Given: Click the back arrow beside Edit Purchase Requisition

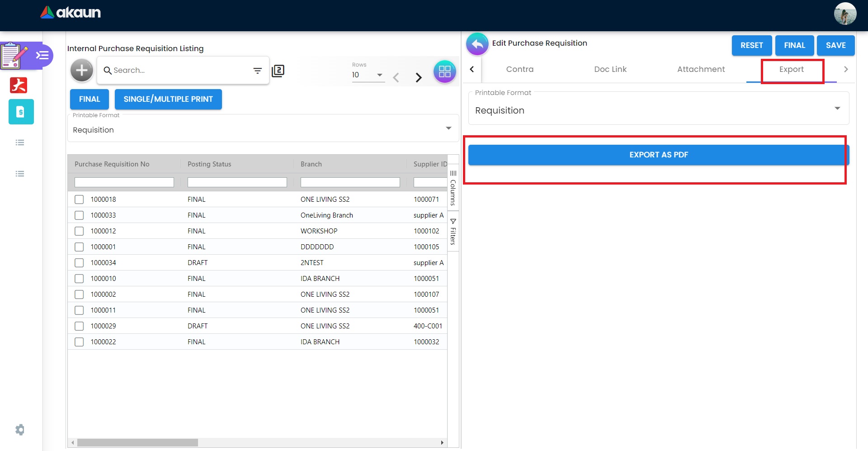Looking at the screenshot, I should pos(477,44).
